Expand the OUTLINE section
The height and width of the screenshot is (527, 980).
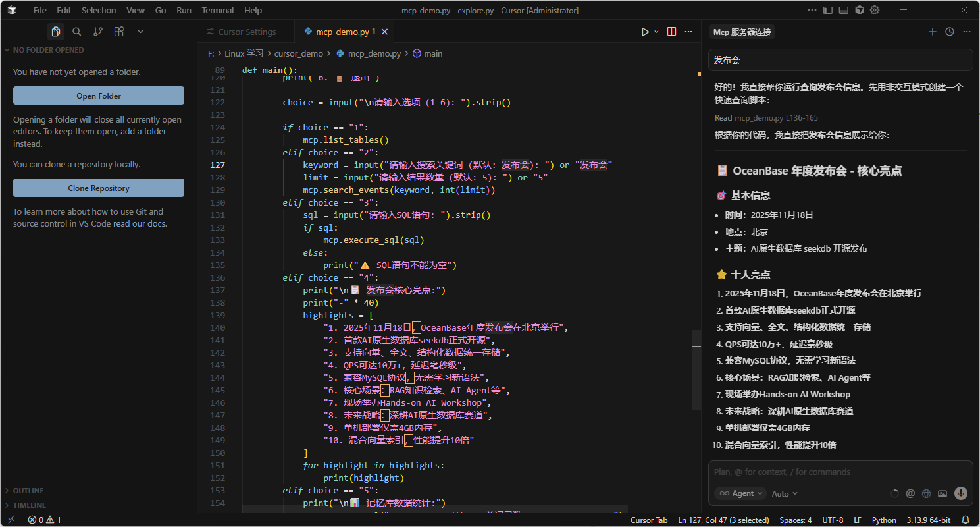pos(28,491)
